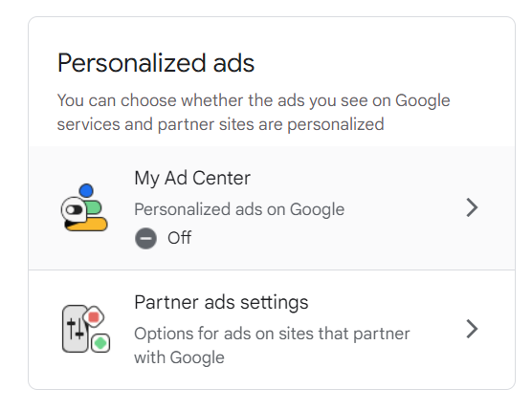Click the green diamond in partner ads icon
The width and height of the screenshot is (532, 410).
100,343
